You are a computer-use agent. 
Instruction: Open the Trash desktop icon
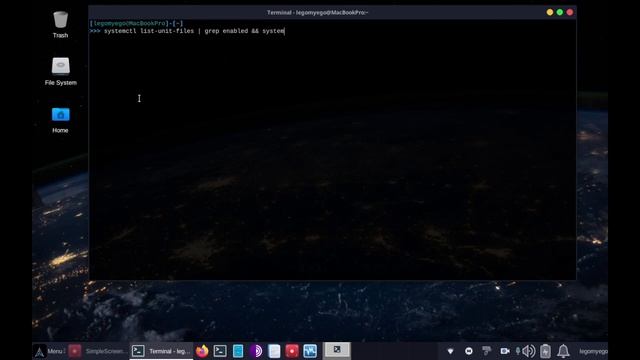(x=60, y=24)
